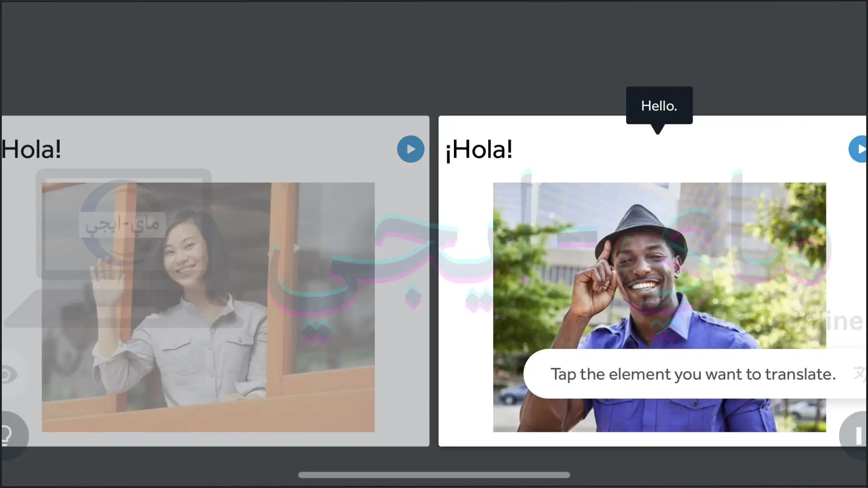Click the play button on left panel

point(411,149)
